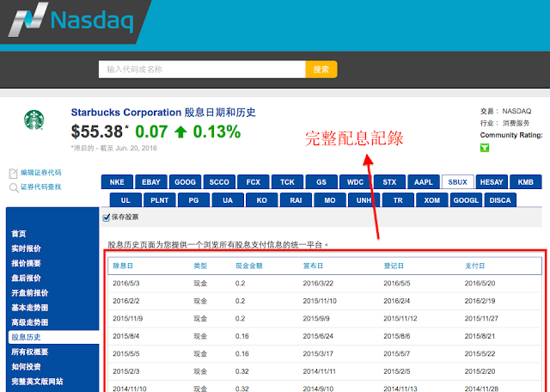
Task: Sort by the 登记日 column header
Action: [x=394, y=266]
